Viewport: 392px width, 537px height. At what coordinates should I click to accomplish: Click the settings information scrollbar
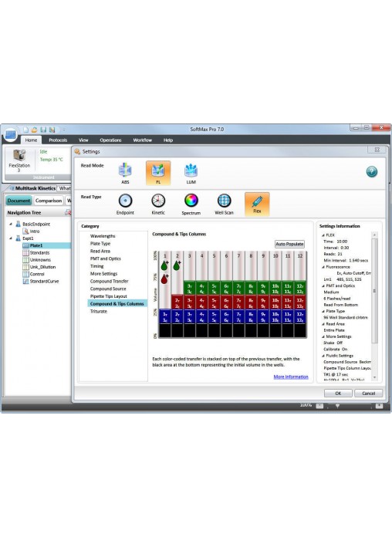374,290
